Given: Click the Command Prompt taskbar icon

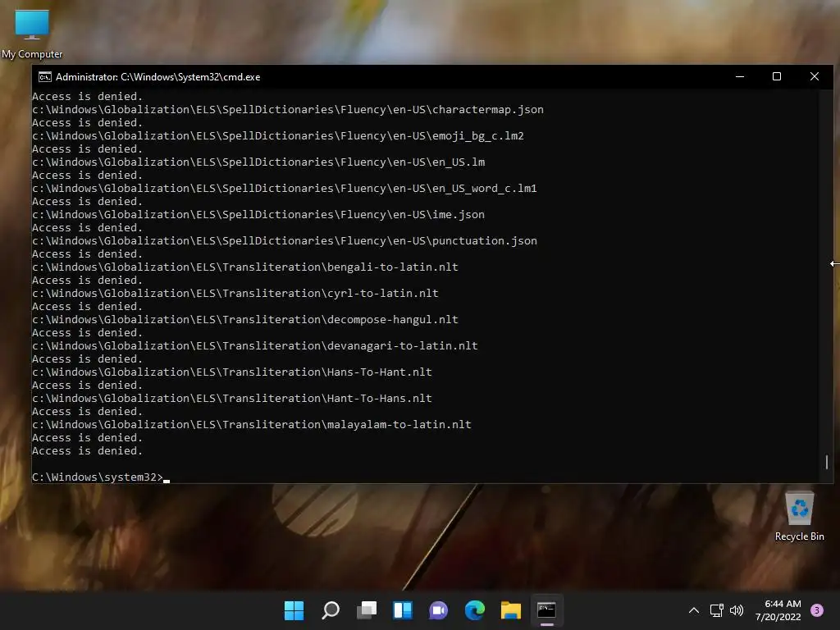Looking at the screenshot, I should (x=546, y=610).
